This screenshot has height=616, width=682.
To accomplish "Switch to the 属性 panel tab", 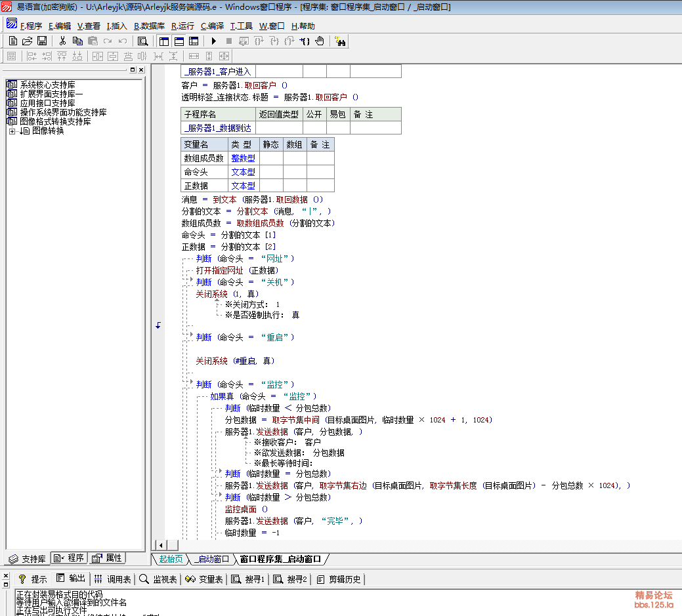I will tap(107, 558).
